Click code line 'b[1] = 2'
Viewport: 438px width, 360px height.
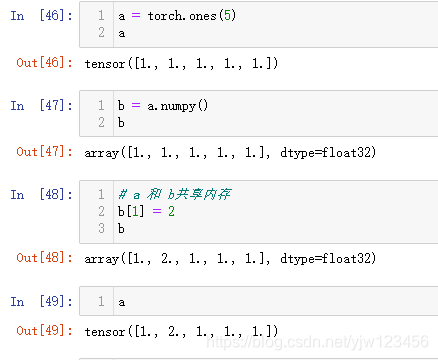(146, 211)
